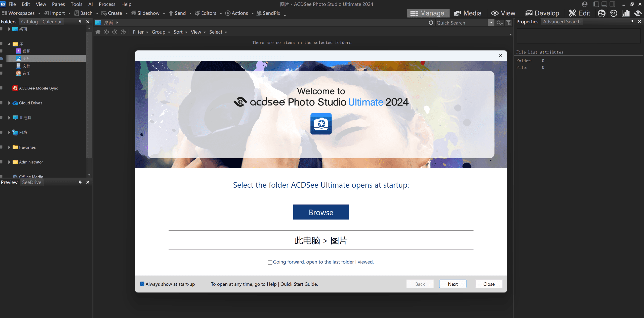Click the Quick Search input field
The height and width of the screenshot is (318, 644).
pyautogui.click(x=462, y=23)
